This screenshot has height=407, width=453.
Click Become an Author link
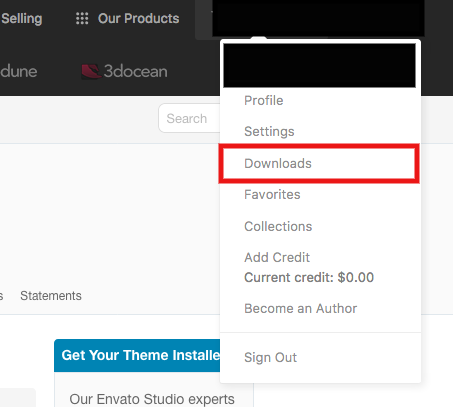(300, 308)
